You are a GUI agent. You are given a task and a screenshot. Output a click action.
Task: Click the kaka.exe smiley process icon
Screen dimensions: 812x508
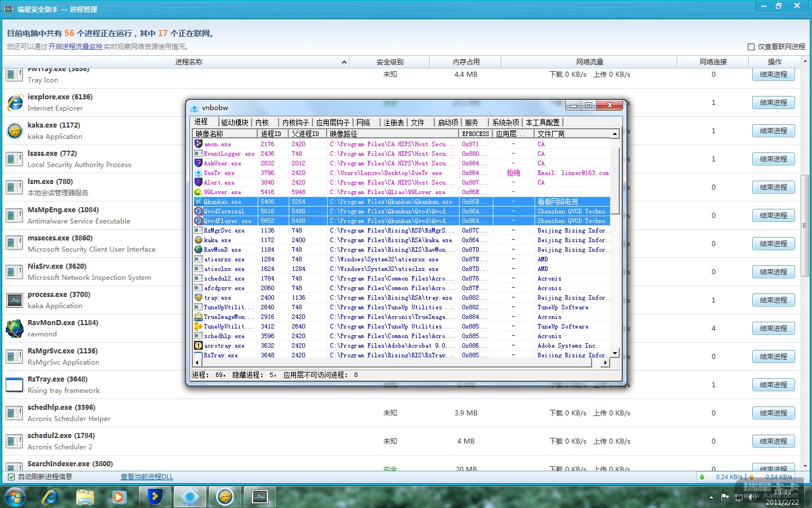point(15,131)
